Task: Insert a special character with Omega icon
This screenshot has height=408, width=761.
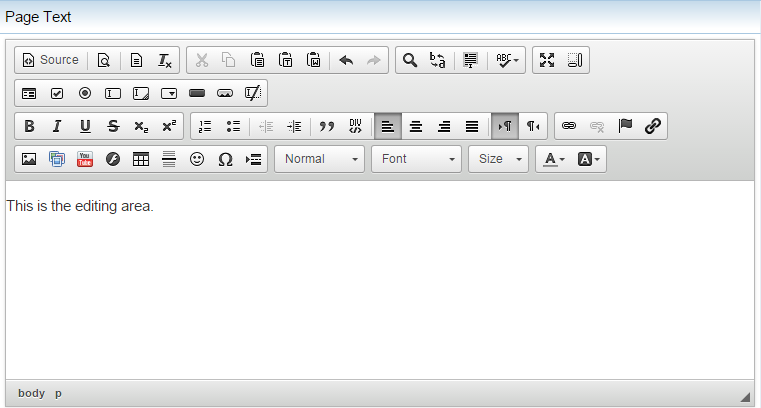Action: (x=225, y=159)
